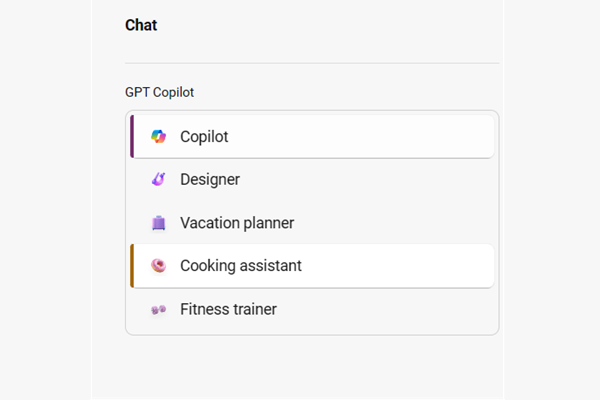600x400 pixels.
Task: Click the Vacation planner suitcase icon
Action: pos(158,223)
